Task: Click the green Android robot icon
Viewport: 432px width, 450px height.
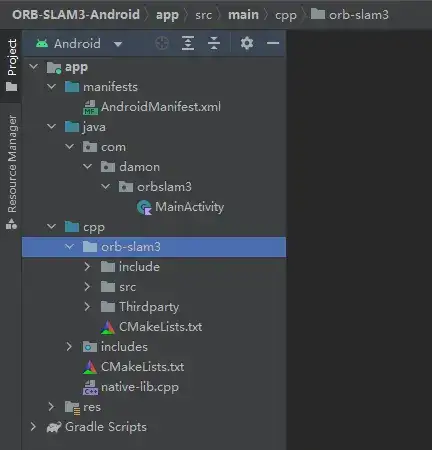Action: pos(42,43)
